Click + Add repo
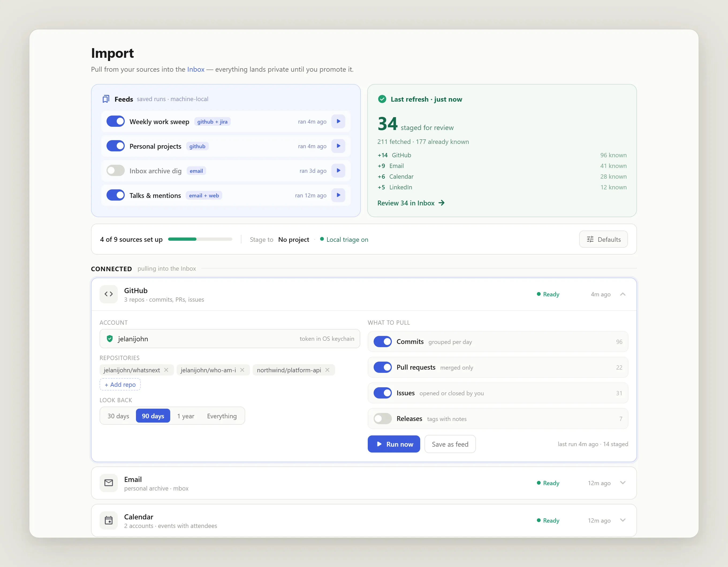728x567 pixels. [120, 384]
